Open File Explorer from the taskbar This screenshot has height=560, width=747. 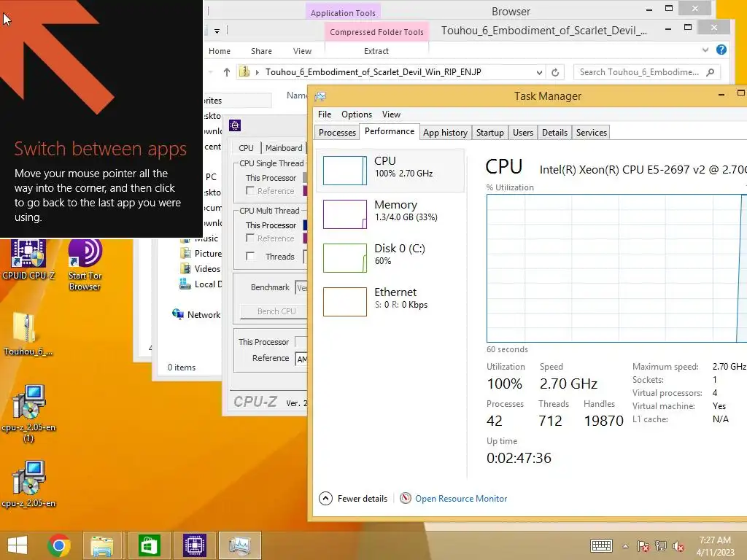[x=102, y=545]
